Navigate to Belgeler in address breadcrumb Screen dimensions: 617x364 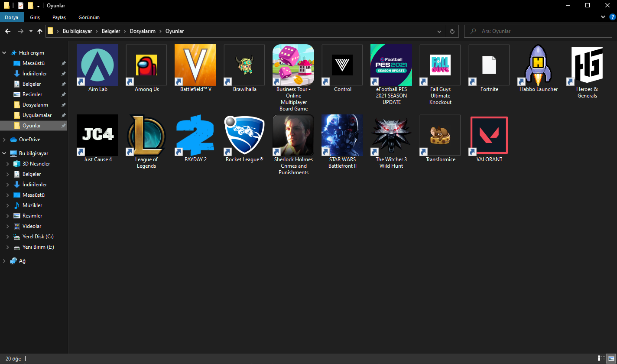coord(111,31)
